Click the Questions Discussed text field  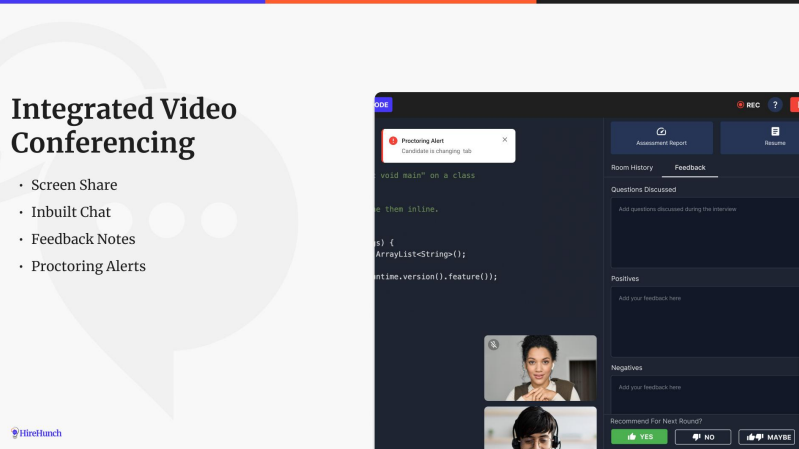pyautogui.click(x=705, y=232)
